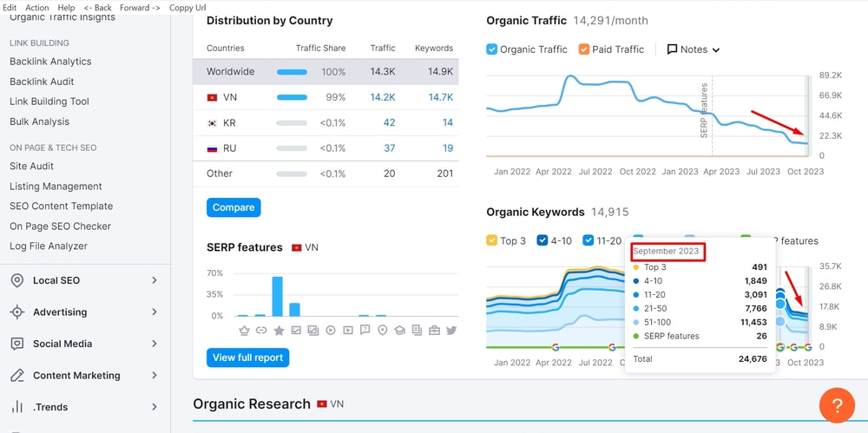Click the <- Back menu item
This screenshot has height=433, width=868.
click(x=97, y=8)
